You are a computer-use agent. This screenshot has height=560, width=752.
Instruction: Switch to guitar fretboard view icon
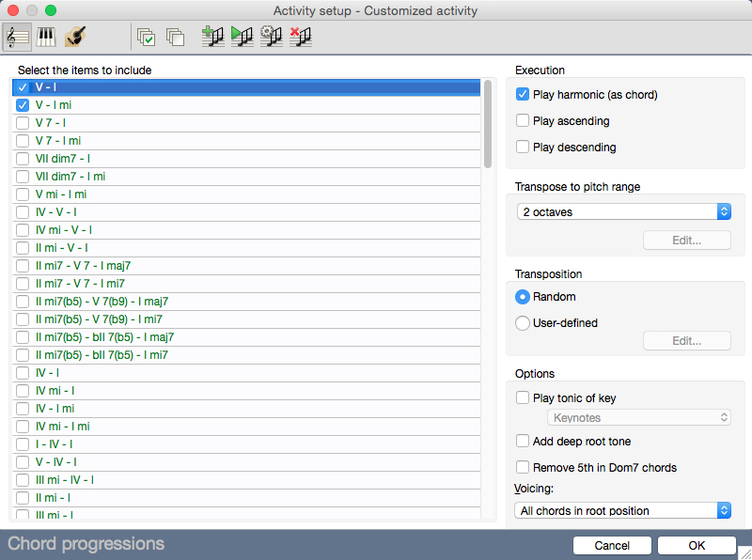point(75,37)
